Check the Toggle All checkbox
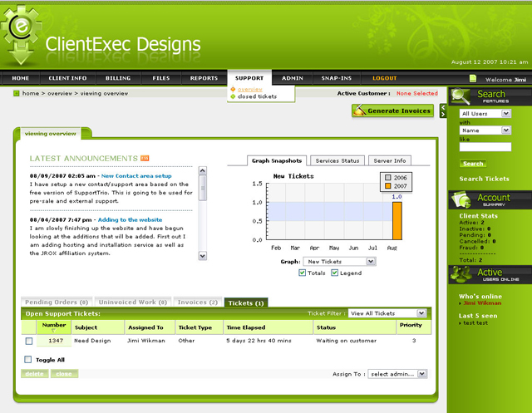The height and width of the screenshot is (413, 532). [x=27, y=360]
